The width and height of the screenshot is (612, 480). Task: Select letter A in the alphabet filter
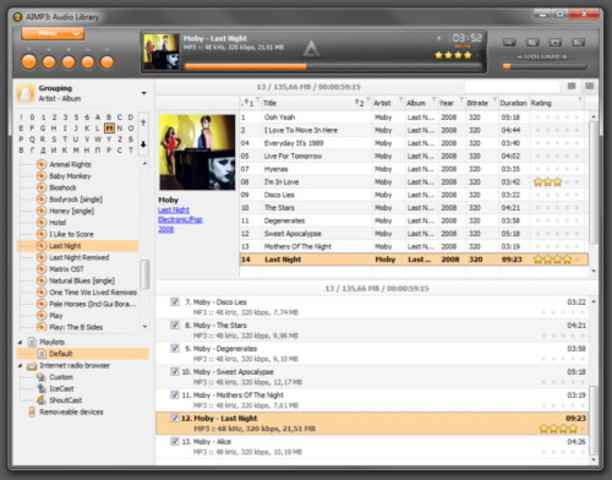[98, 117]
